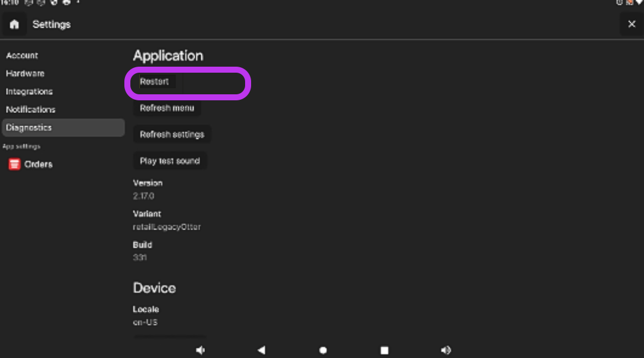This screenshot has height=358, width=644.
Task: Close the Settings screen with X
Action: coord(631,24)
